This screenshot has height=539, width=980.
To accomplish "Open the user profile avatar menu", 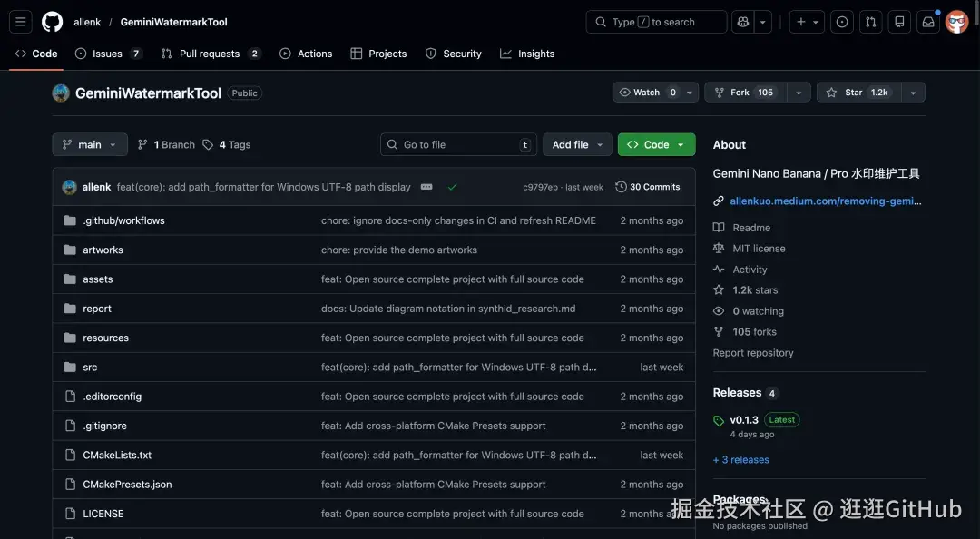I will (x=957, y=22).
